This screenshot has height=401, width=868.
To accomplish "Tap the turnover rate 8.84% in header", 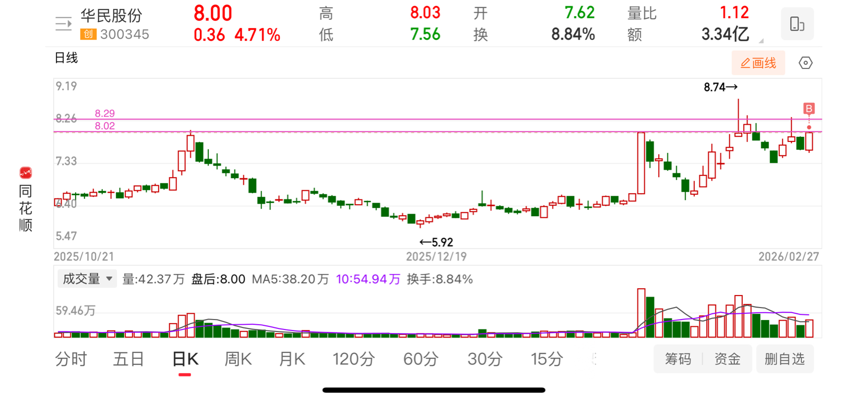I will 573,34.
